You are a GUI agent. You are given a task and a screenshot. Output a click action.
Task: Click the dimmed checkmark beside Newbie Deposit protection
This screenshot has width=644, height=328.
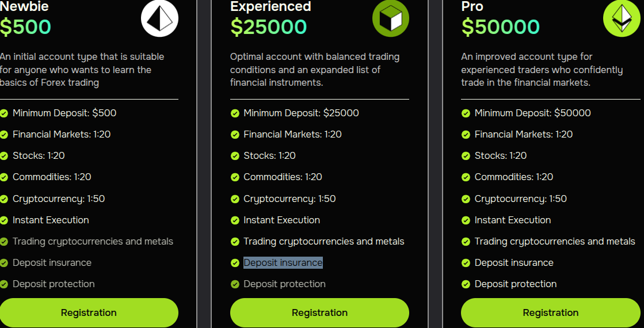point(3,284)
